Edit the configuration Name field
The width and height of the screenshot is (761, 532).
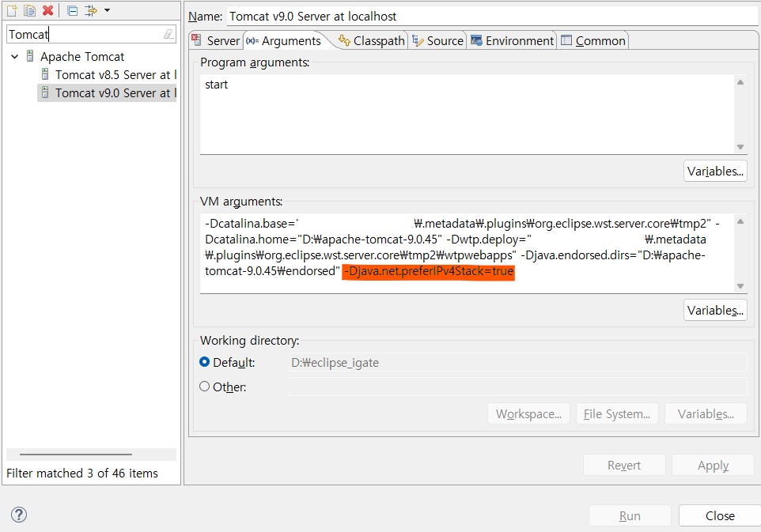493,16
